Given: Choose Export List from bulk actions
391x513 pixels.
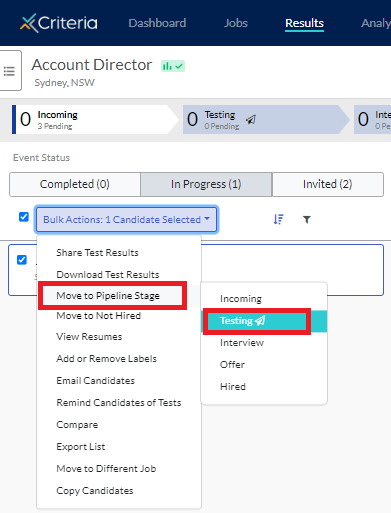Looking at the screenshot, I should (x=81, y=447).
